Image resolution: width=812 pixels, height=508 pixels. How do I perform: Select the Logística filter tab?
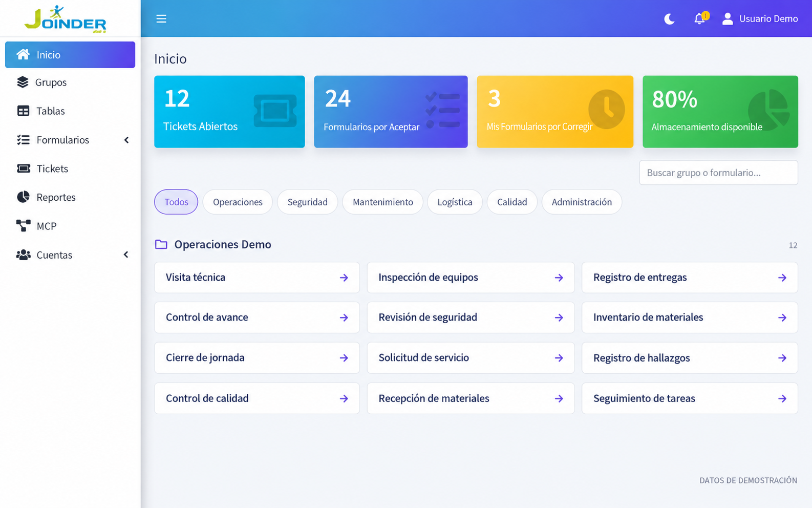pos(455,202)
